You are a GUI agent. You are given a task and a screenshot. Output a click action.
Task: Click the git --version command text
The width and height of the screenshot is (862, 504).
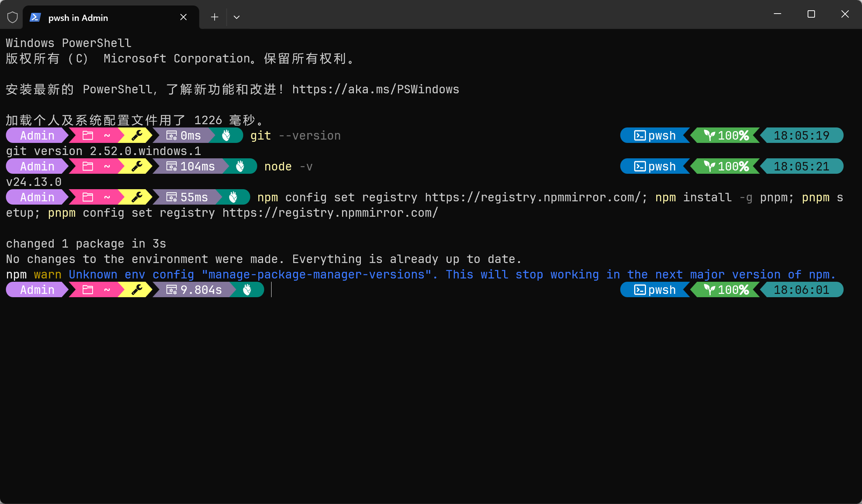[x=295, y=136]
